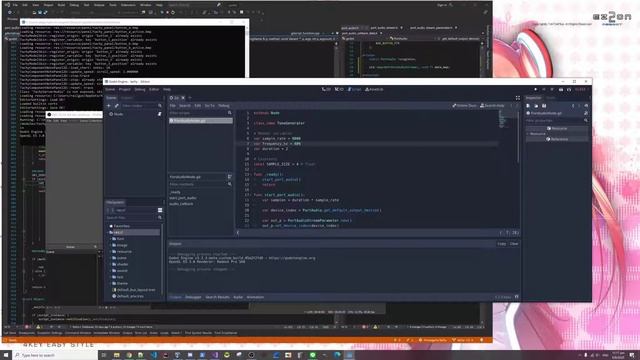The height and width of the screenshot is (360, 640).
Task: Click the instance scene link icon in Scene dock
Action: point(117,106)
